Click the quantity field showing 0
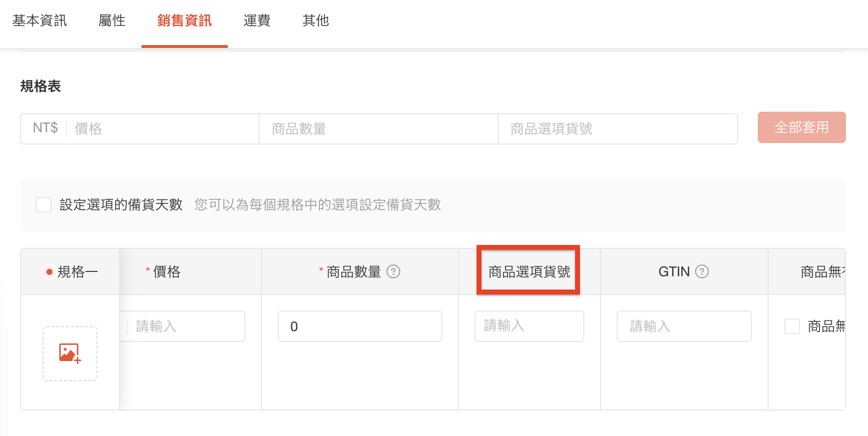 point(360,326)
